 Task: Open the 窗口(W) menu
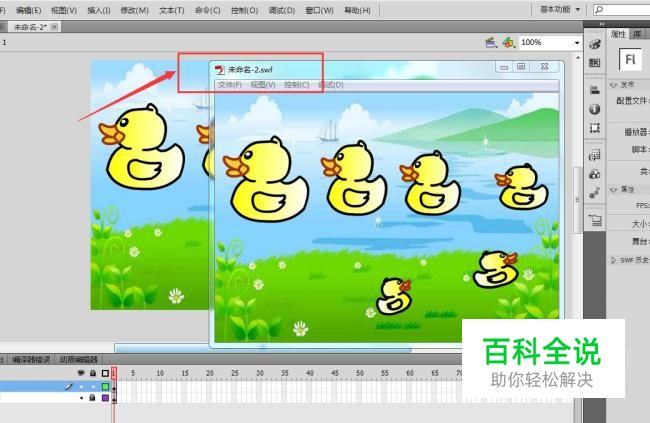click(319, 10)
